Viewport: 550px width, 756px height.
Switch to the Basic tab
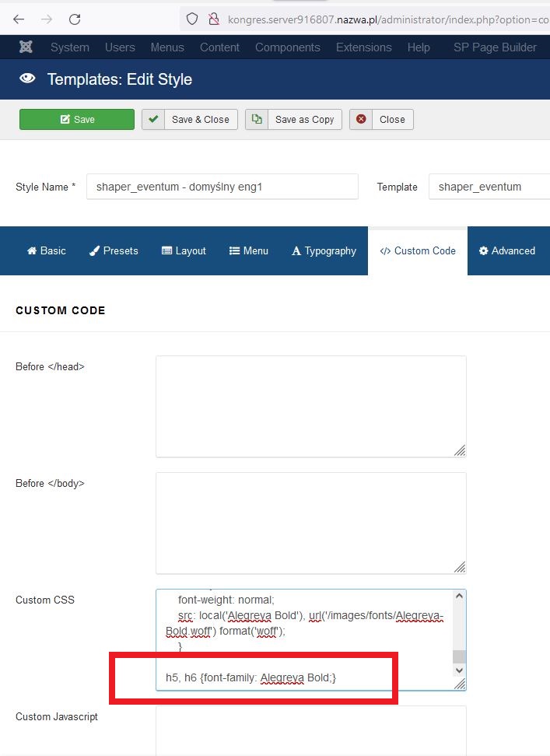pos(46,250)
